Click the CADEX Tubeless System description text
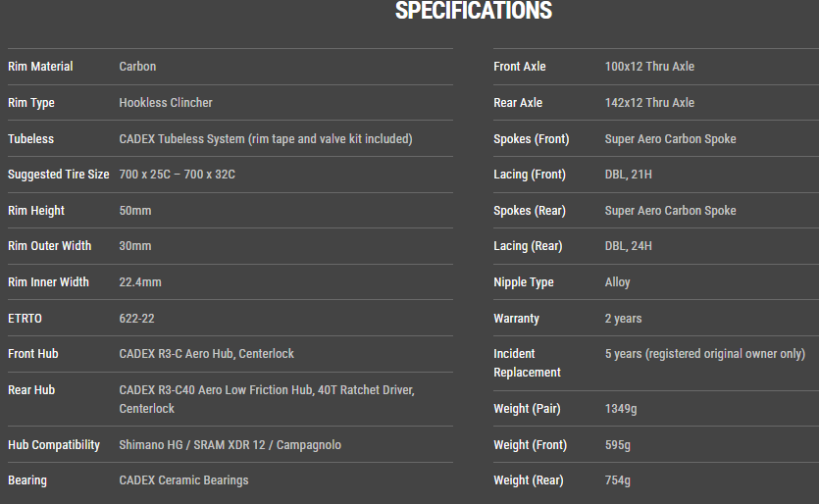819x504 pixels. point(266,139)
